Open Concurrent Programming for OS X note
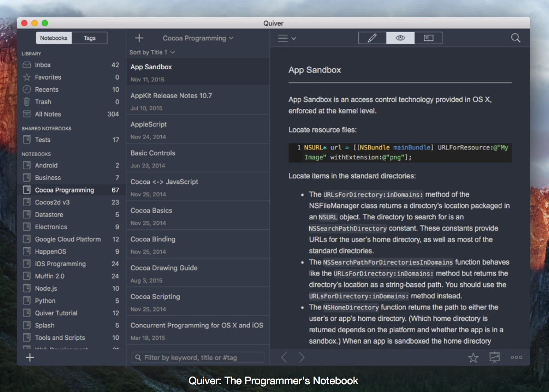 [198, 330]
